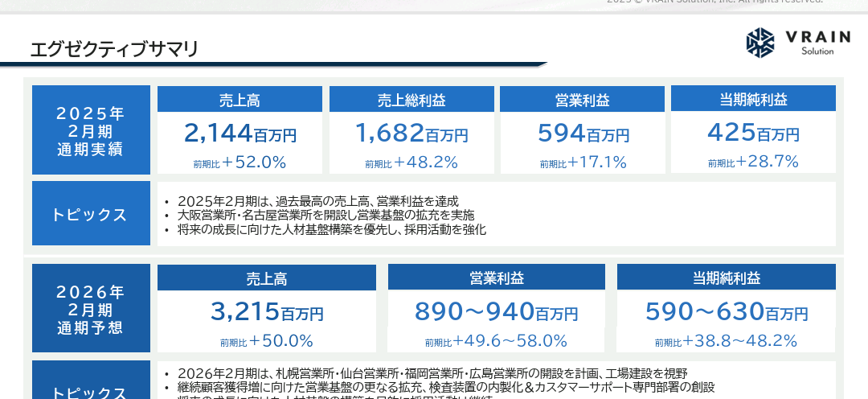The height and width of the screenshot is (399, 868).
Task: Click the 1,682百万円 gross profit value
Action: point(411,133)
